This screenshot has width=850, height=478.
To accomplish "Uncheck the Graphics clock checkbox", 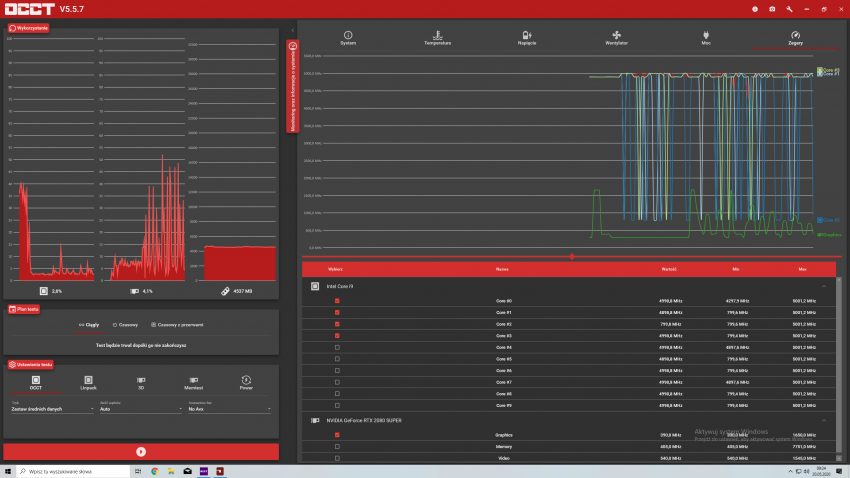I will tap(337, 435).
